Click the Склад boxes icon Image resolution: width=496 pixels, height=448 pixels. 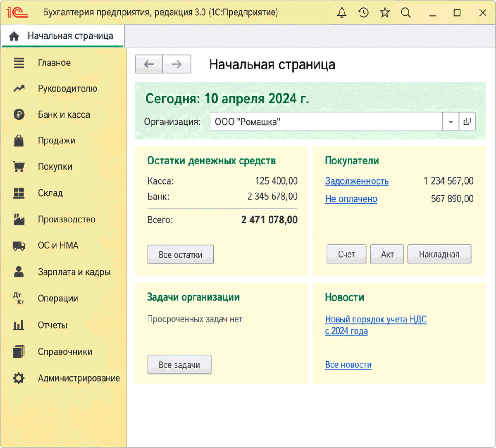19,193
